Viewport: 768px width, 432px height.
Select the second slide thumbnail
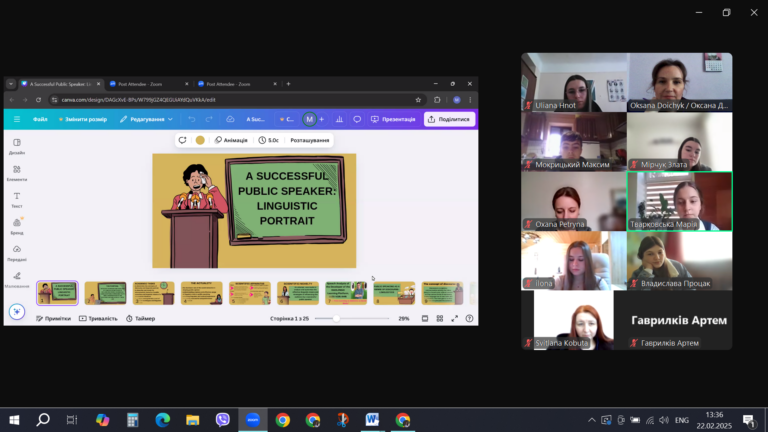point(105,293)
